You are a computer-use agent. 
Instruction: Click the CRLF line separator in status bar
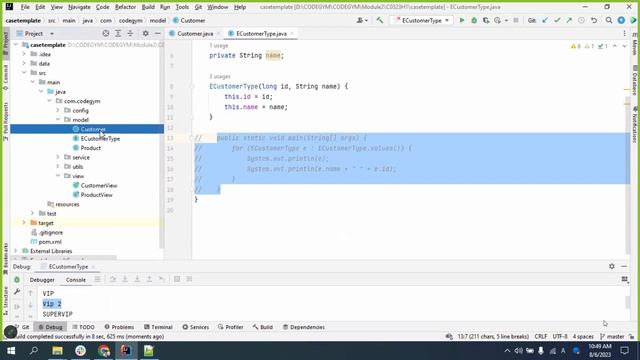click(x=540, y=336)
